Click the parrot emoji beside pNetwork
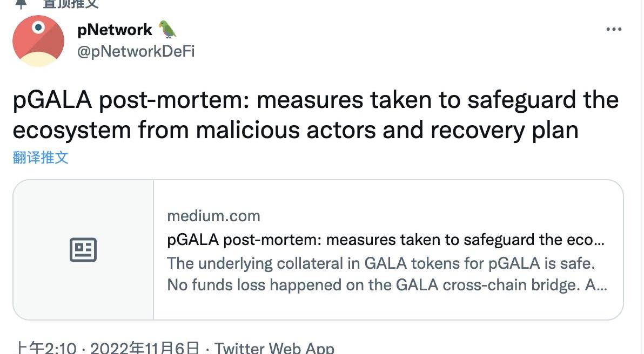 (167, 30)
